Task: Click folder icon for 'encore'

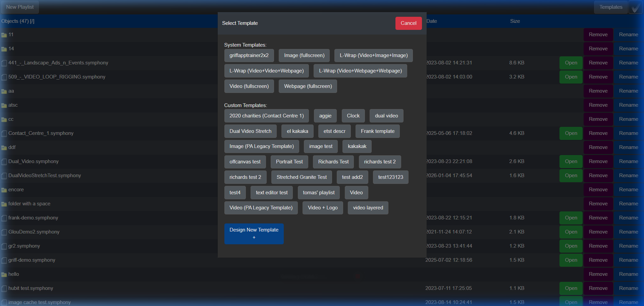Action: click(4, 190)
